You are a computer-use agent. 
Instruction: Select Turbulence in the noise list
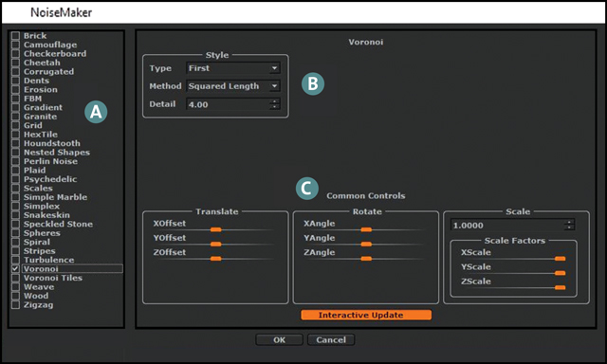[48, 260]
